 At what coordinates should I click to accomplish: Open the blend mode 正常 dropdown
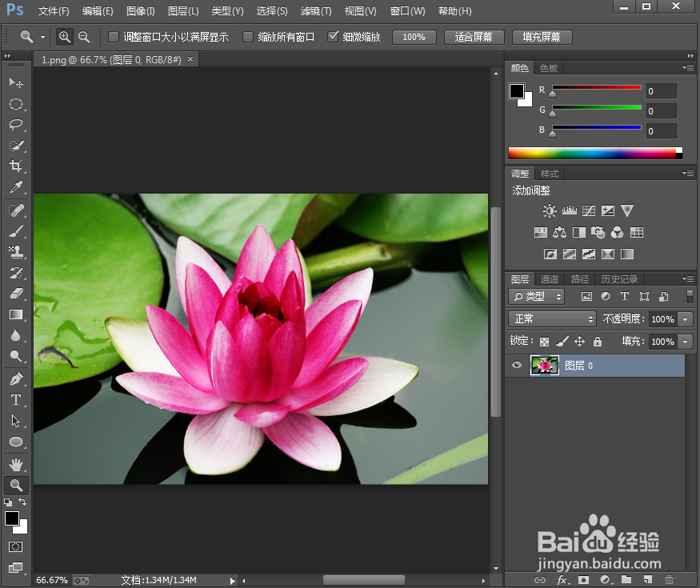552,318
